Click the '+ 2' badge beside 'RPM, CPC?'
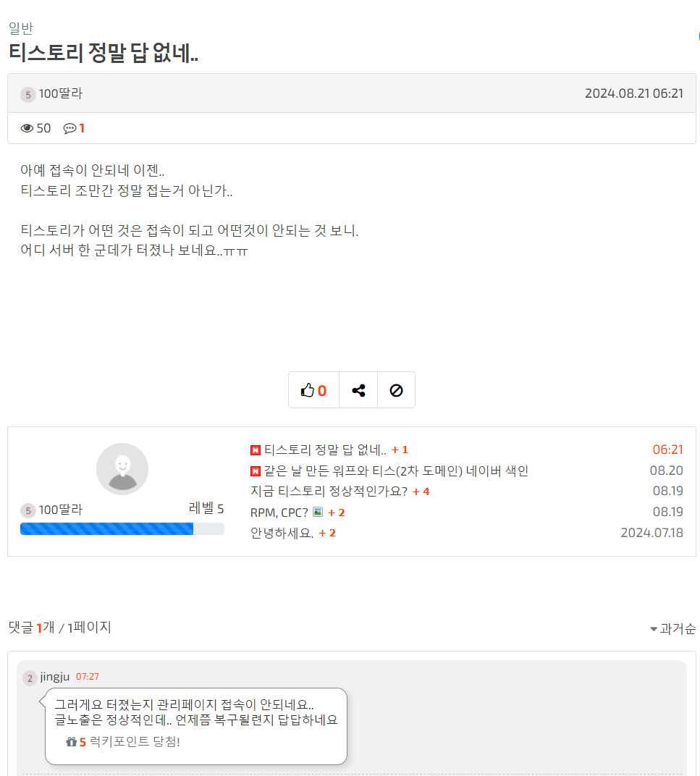Image resolution: width=700 pixels, height=776 pixels. click(x=336, y=513)
